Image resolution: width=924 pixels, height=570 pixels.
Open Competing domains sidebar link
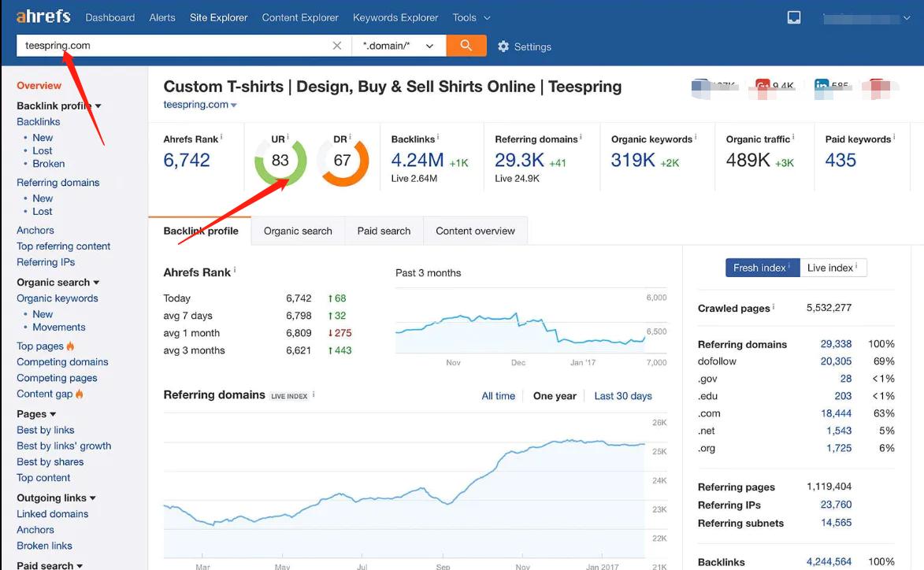(x=62, y=362)
